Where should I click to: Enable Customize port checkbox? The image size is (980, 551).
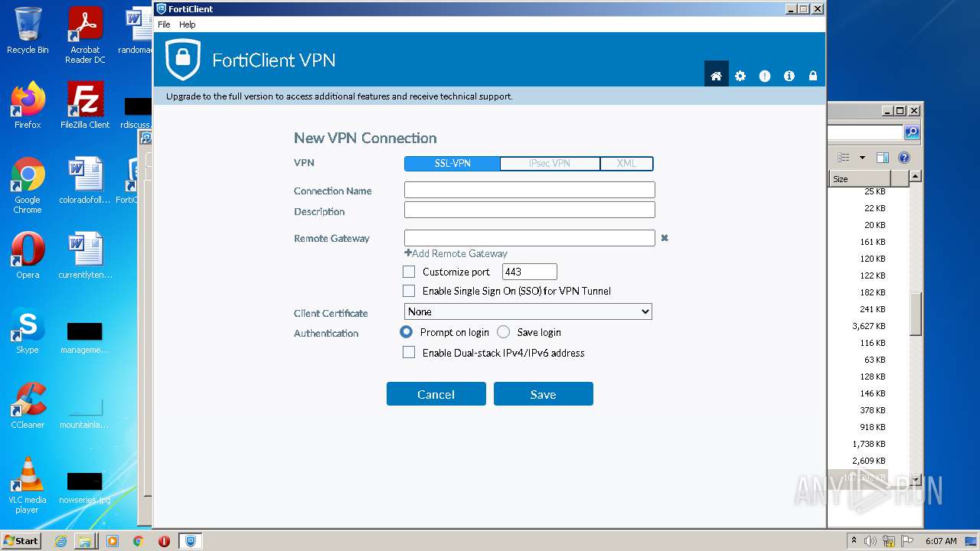tap(409, 272)
